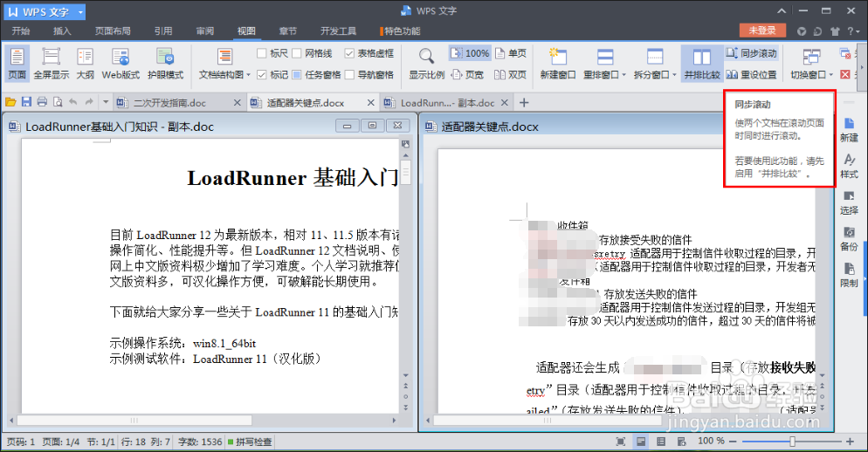Enable the 导航窗格 navigation pane checkbox
The height and width of the screenshot is (452, 868).
349,74
